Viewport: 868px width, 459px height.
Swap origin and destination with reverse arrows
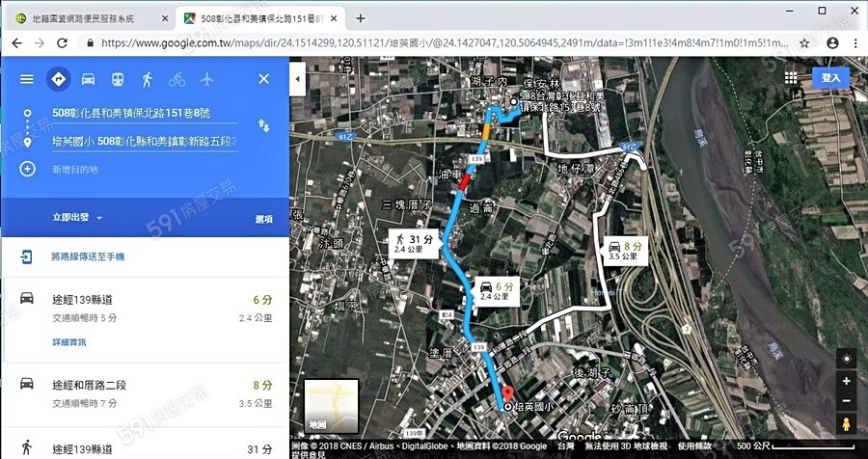(263, 126)
